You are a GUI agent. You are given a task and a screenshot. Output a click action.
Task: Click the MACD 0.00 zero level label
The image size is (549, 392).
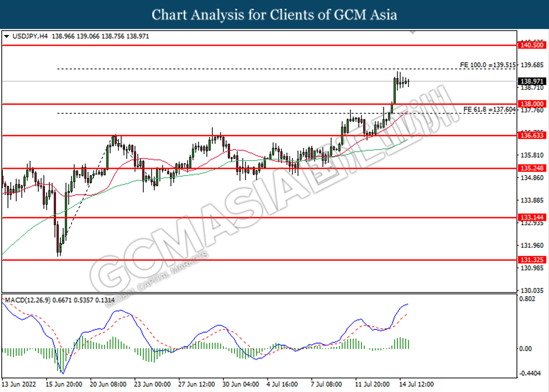pos(526,348)
